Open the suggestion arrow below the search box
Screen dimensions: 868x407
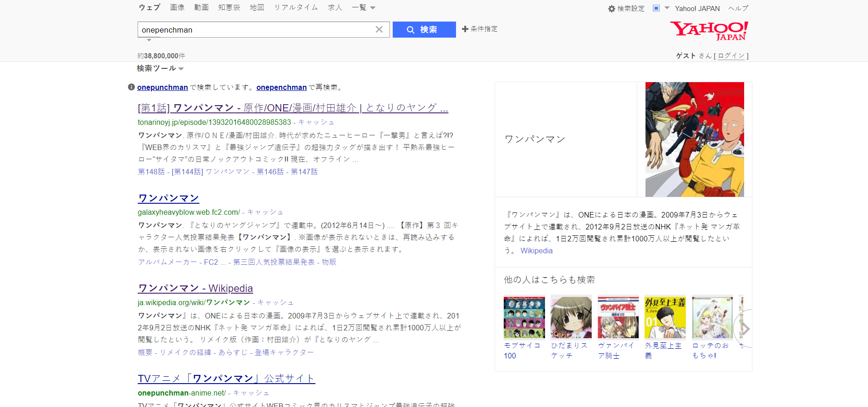[149, 40]
